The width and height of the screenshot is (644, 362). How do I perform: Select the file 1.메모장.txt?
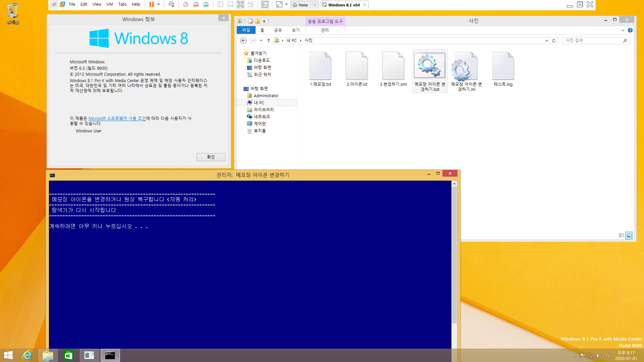(320, 69)
